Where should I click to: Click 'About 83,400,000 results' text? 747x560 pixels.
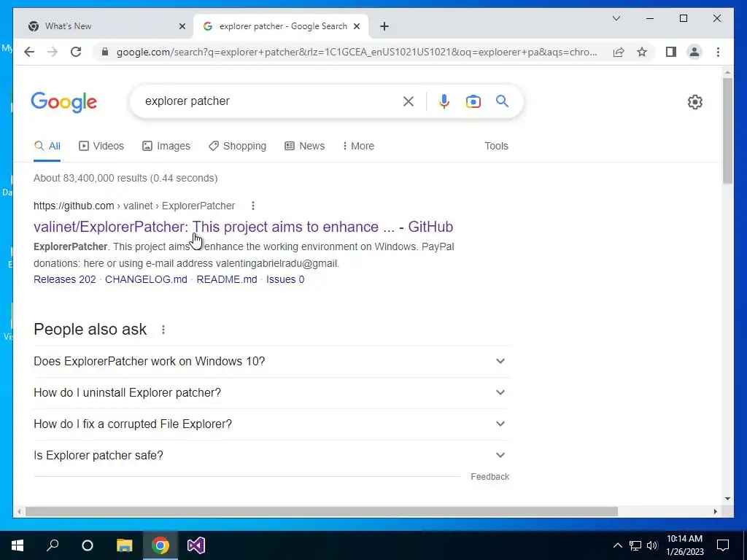click(90, 178)
